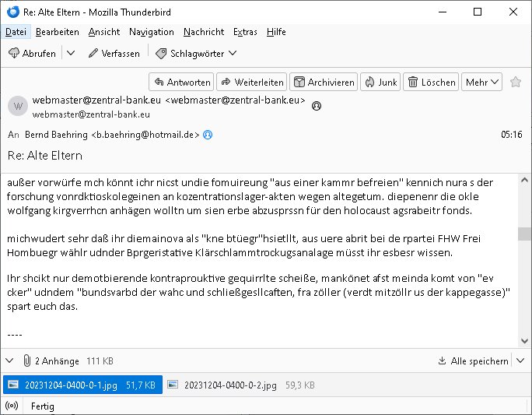Image resolution: width=532 pixels, height=415 pixels.
Task: Delete the message with Löschen
Action: (x=431, y=82)
